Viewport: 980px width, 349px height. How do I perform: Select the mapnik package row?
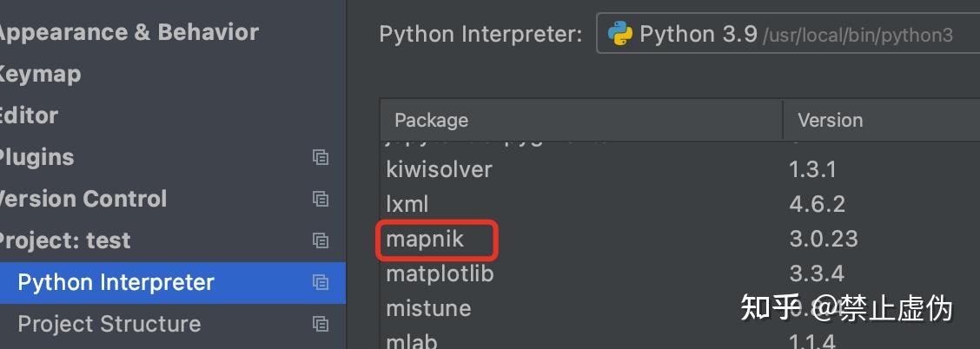pyautogui.click(x=425, y=240)
